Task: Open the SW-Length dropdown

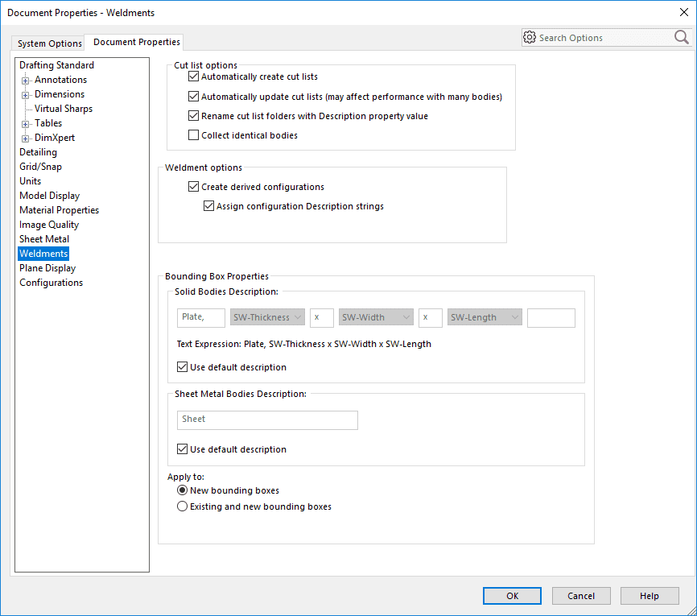Action: (x=485, y=317)
